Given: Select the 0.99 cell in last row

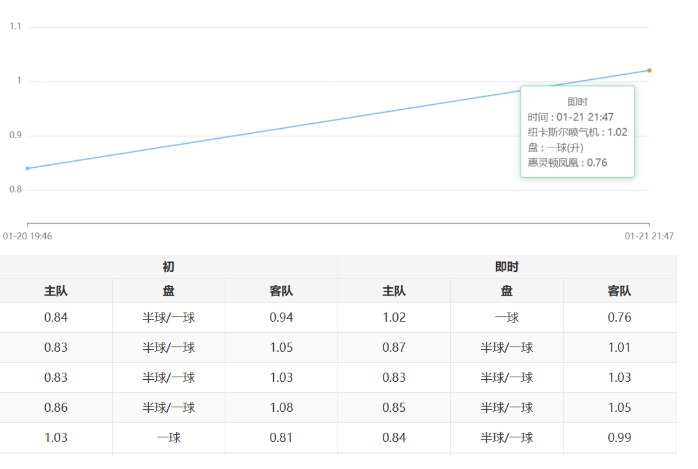Looking at the screenshot, I should click(619, 438).
